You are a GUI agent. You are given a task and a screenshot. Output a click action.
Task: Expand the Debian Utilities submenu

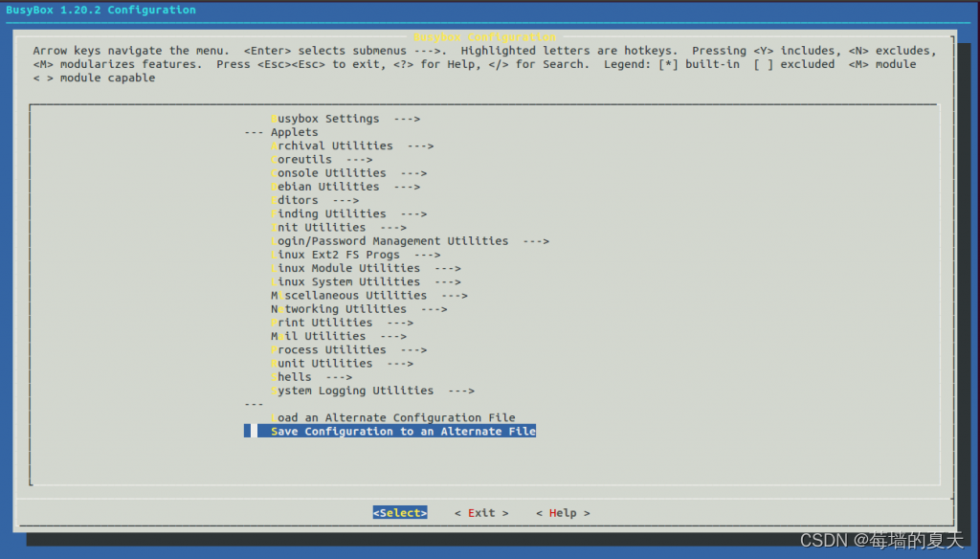pyautogui.click(x=325, y=186)
